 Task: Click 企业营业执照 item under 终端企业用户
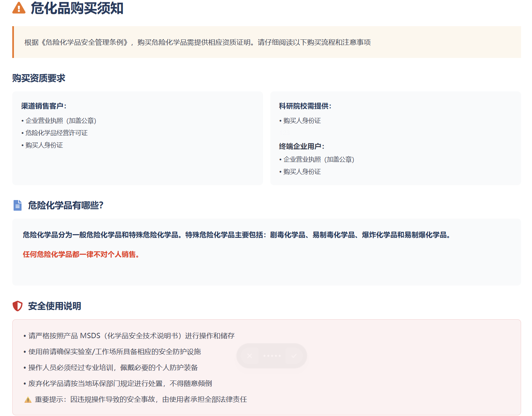(317, 159)
